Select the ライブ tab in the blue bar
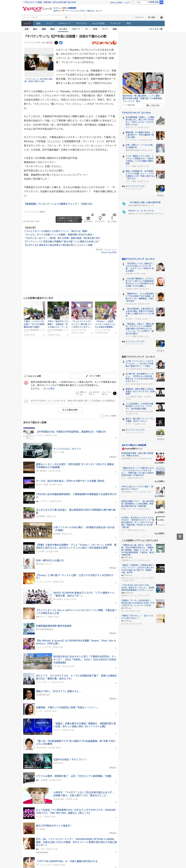This screenshot has width=186, height=868. pyautogui.click(x=49, y=24)
